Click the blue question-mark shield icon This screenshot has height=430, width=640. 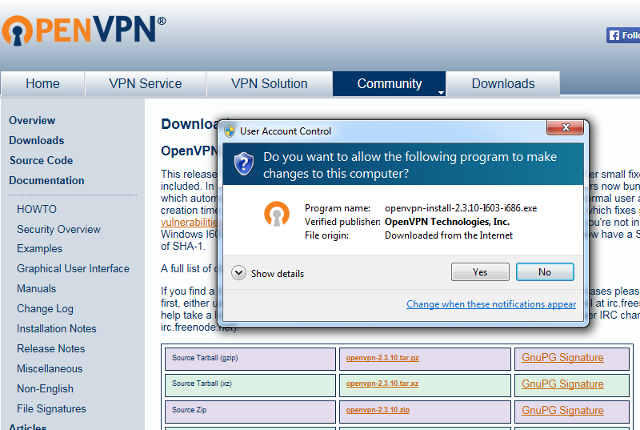pos(244,164)
